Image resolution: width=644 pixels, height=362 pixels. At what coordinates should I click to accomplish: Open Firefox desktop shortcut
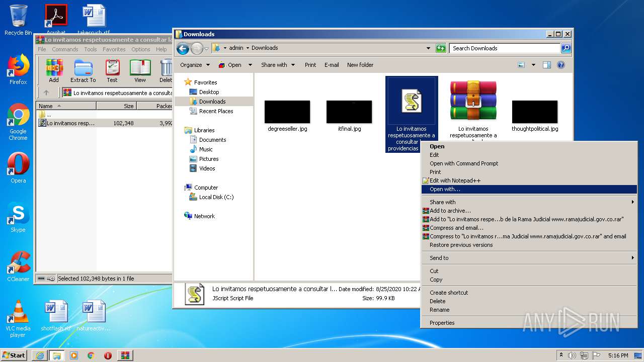click(x=18, y=69)
